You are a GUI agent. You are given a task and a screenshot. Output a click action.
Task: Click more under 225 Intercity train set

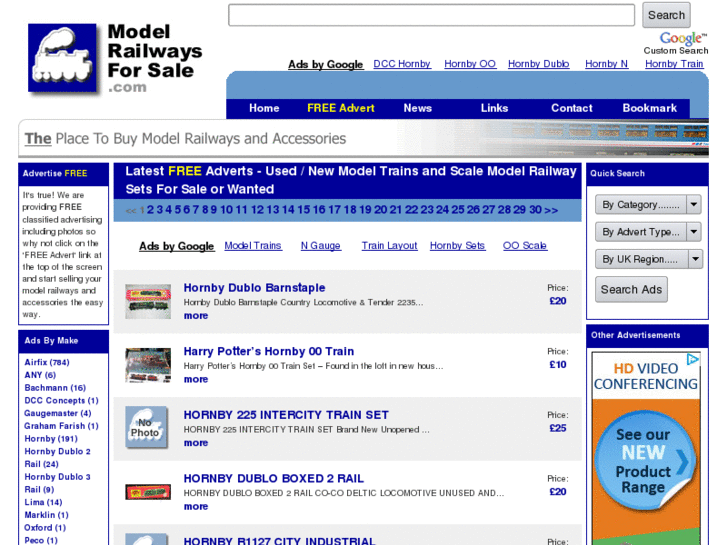pyautogui.click(x=196, y=443)
